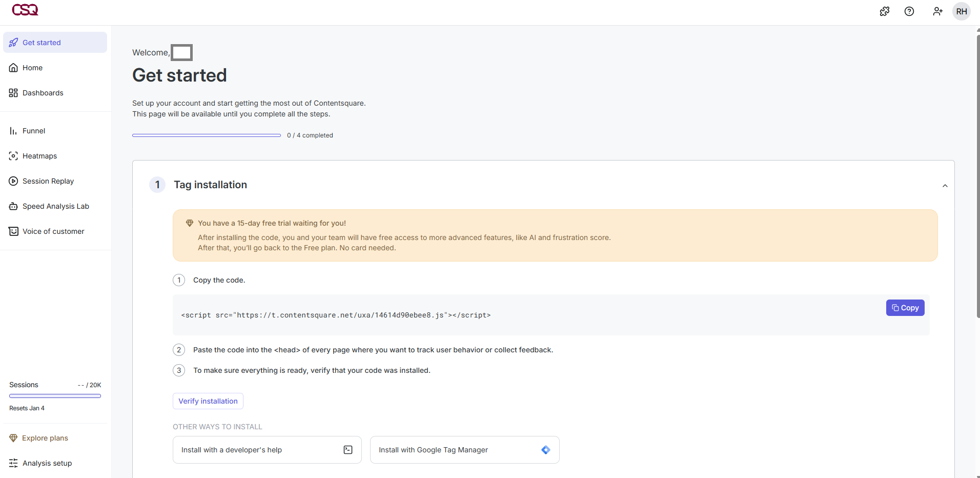980x478 pixels.
Task: Click the 15-day free trial banner heading
Action: click(272, 223)
